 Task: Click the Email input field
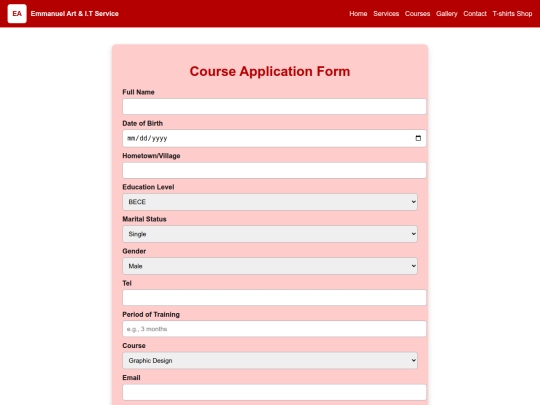274,392
